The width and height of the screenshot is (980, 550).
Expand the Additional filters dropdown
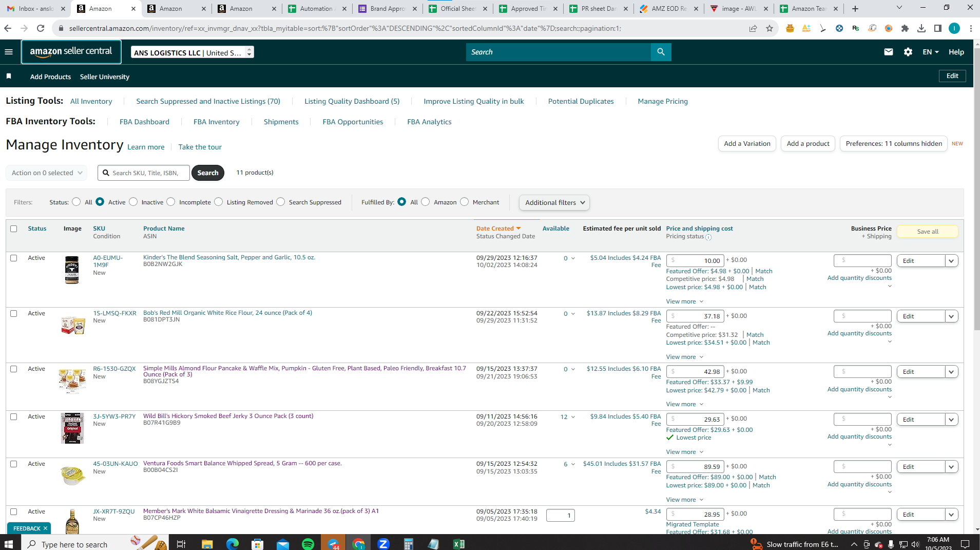coord(554,203)
